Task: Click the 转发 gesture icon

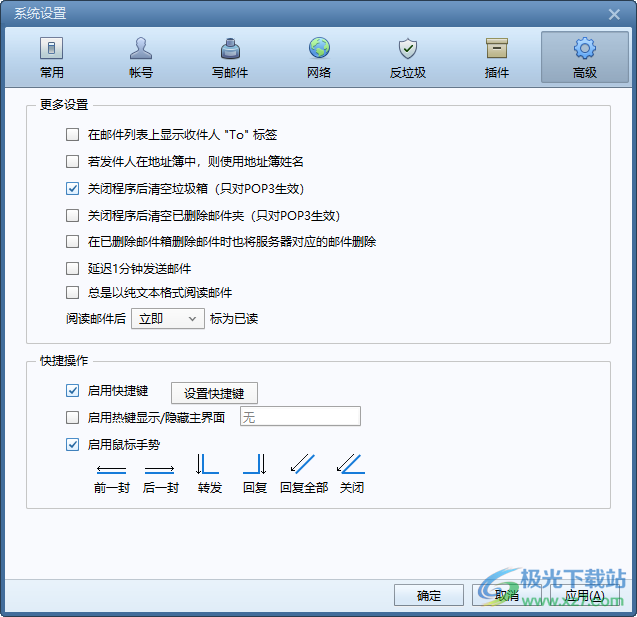Action: (x=208, y=464)
